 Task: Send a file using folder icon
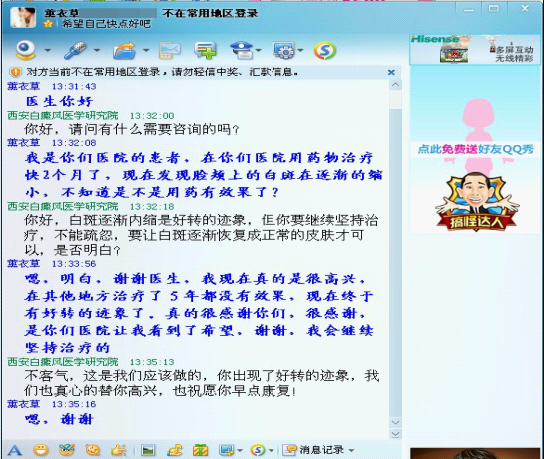click(x=125, y=51)
